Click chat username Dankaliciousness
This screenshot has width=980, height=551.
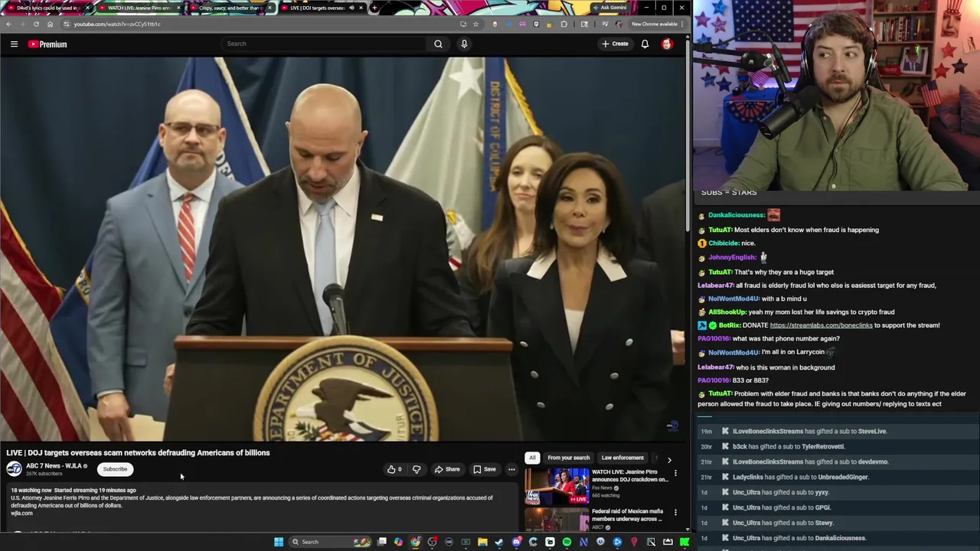(736, 215)
